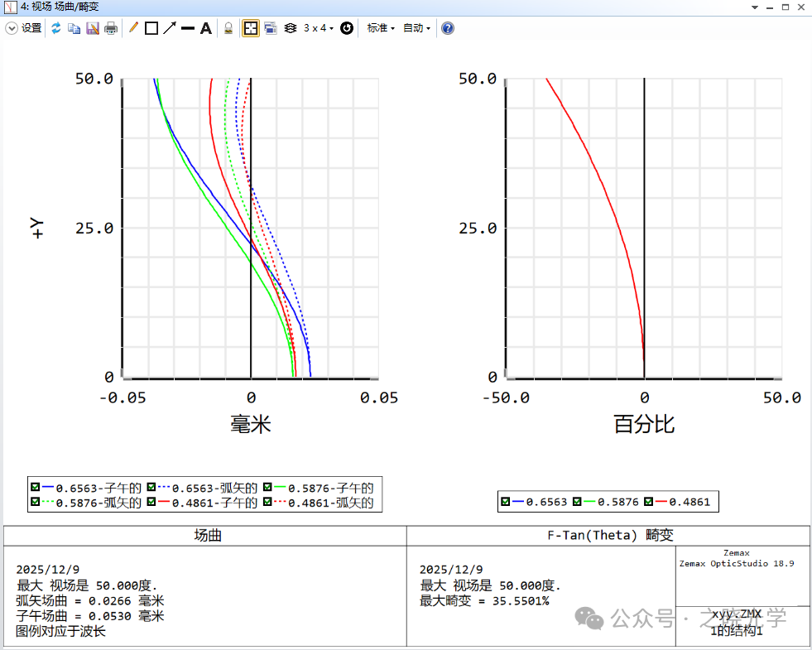The image size is (812, 650).
Task: Click the lock window icon
Action: click(228, 28)
